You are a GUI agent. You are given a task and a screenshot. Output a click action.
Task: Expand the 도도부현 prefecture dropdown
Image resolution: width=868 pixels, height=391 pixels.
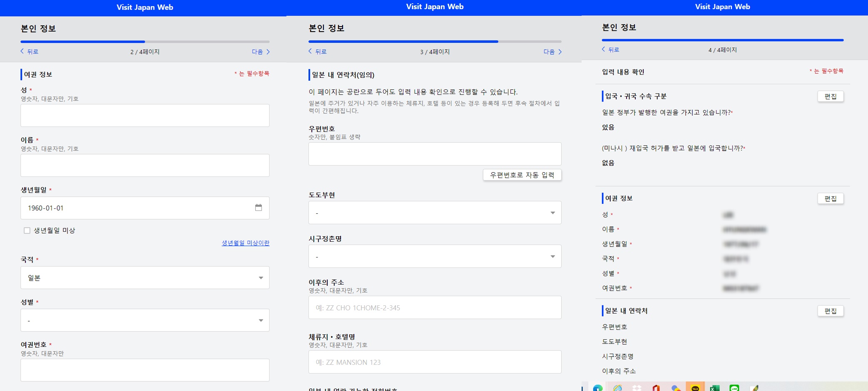435,213
